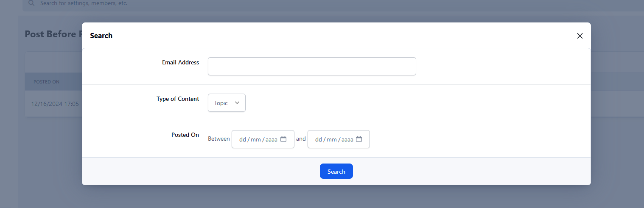Click the chevron arrow beside Topic
The width and height of the screenshot is (644, 208).
[x=237, y=103]
